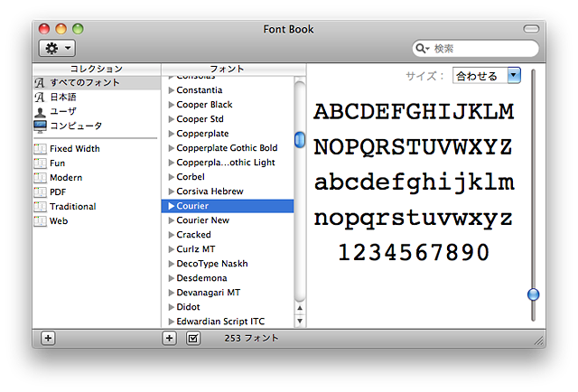Select the Edwardian Script ITC font

tap(228, 322)
